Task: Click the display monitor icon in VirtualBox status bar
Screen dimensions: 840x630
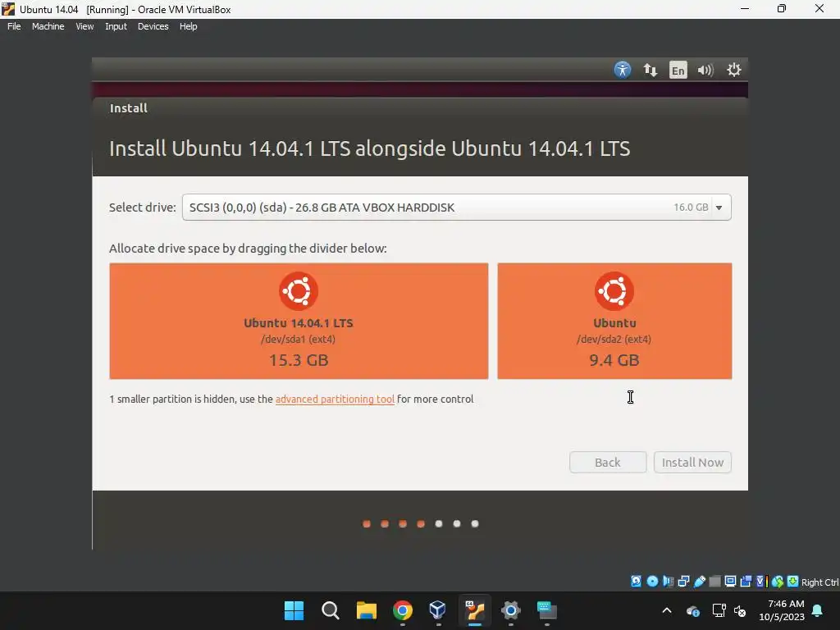Action: pos(730,582)
